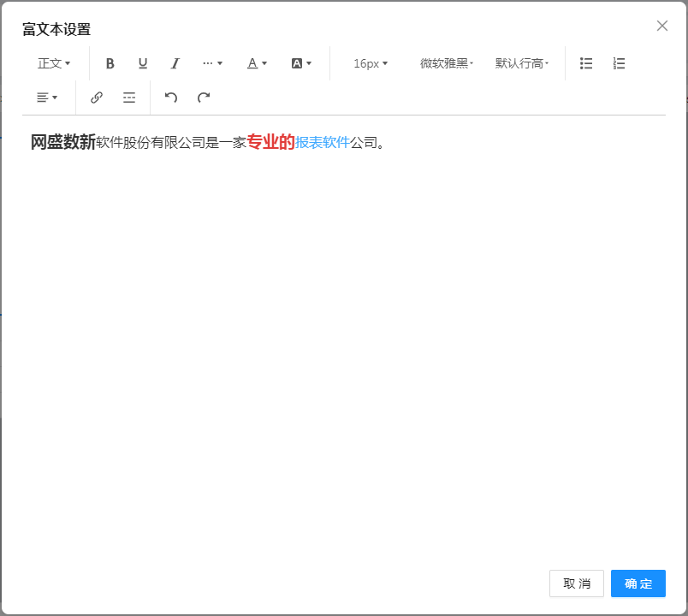Open the background color picker
Image resolution: width=688 pixels, height=616 pixels.
coord(301,63)
